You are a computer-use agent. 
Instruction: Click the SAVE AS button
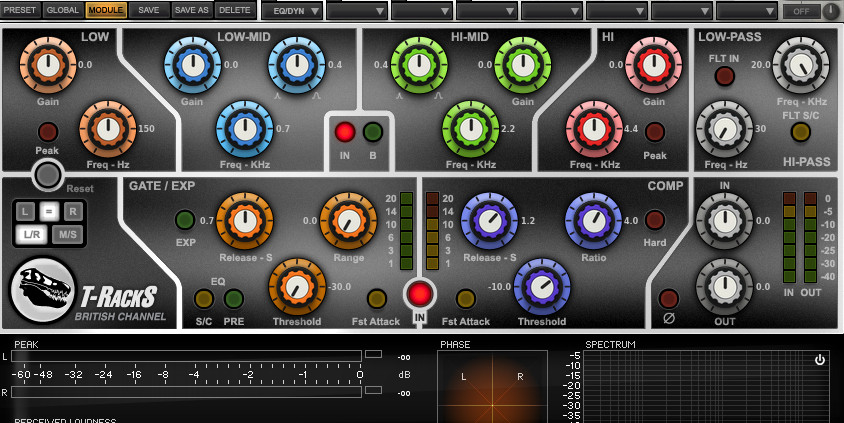[192, 10]
